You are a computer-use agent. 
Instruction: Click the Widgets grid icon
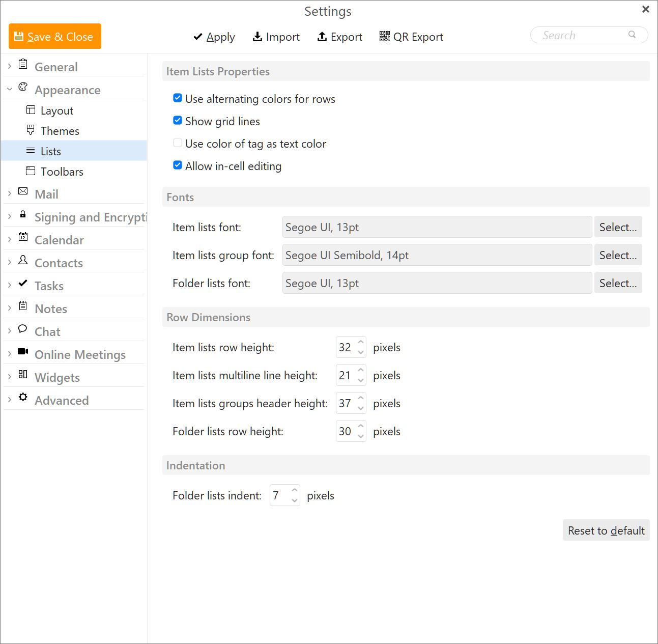23,374
